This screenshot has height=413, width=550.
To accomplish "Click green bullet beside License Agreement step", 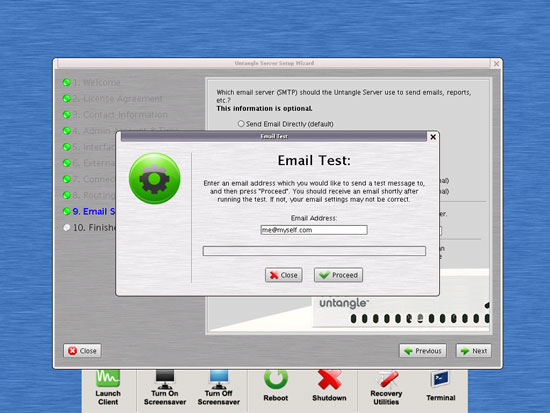I will pos(67,99).
